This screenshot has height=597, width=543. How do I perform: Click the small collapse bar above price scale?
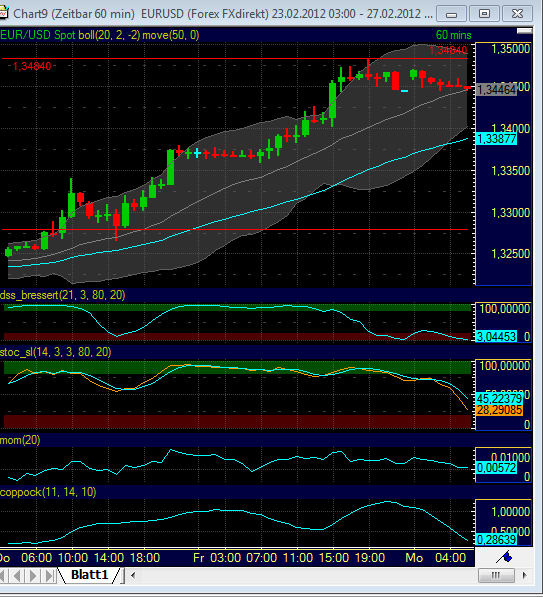[x=524, y=31]
